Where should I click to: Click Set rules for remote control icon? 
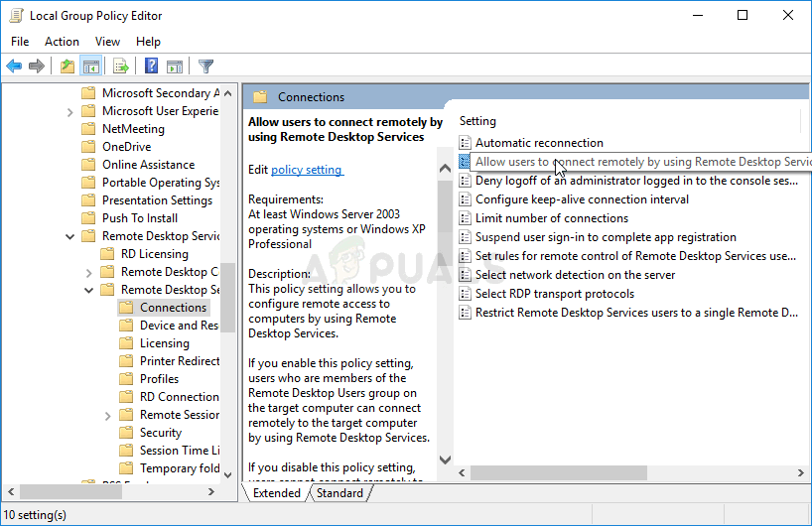[x=465, y=256]
